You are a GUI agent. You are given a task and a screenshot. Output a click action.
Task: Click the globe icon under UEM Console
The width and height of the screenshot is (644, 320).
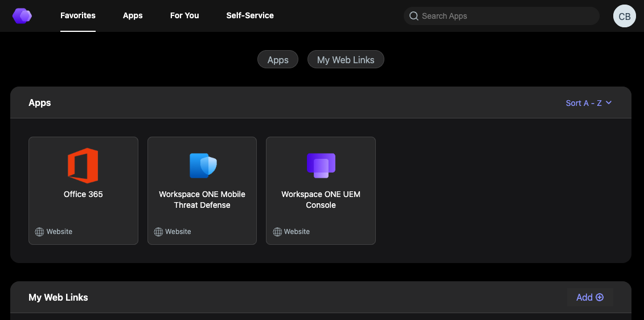[x=277, y=232]
